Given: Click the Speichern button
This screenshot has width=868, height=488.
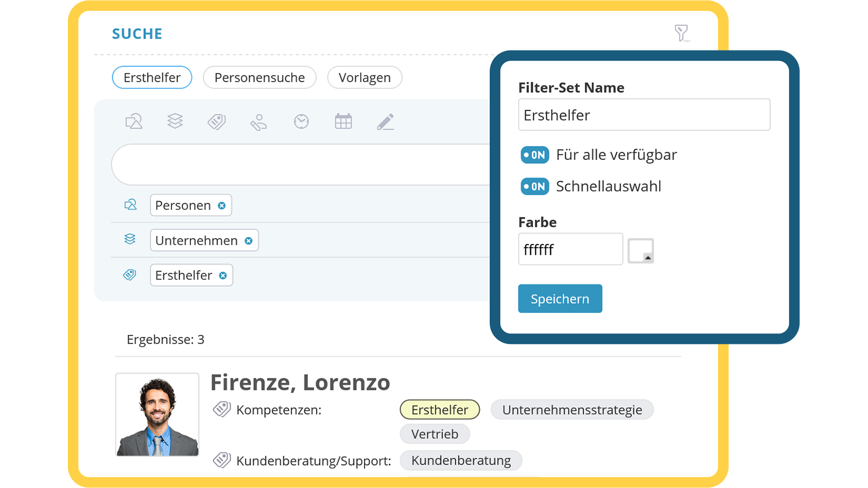Looking at the screenshot, I should tap(560, 299).
